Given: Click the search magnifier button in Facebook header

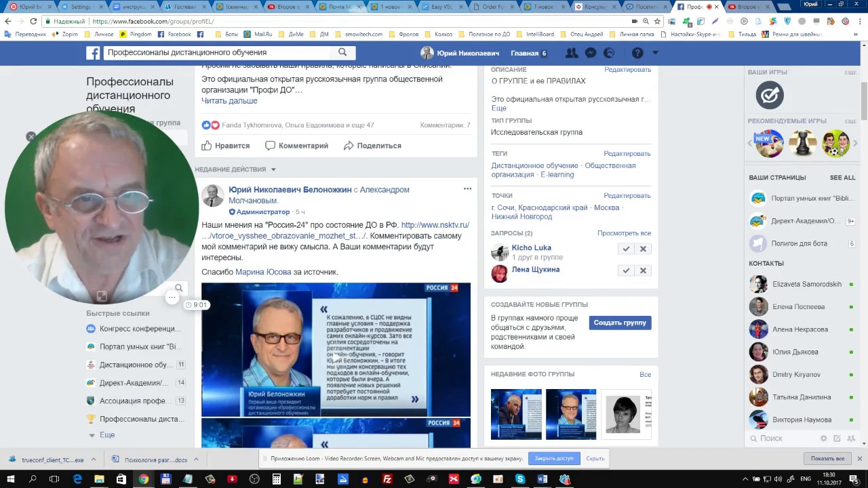Looking at the screenshot, I should coord(342,52).
